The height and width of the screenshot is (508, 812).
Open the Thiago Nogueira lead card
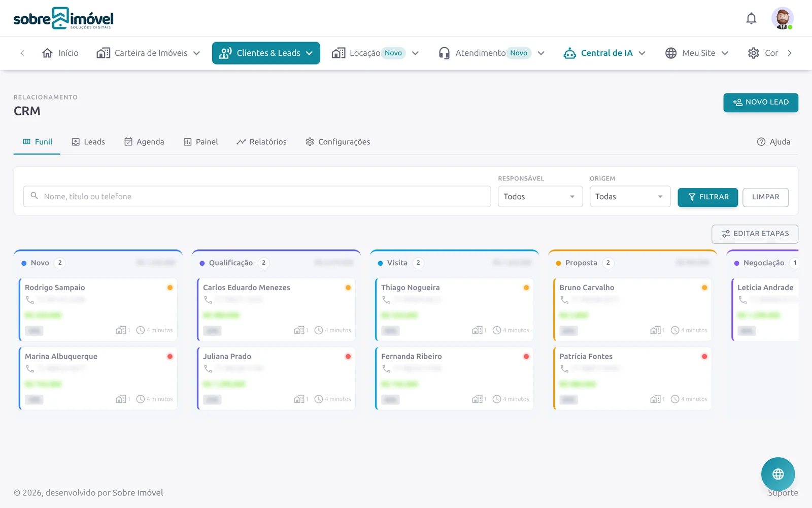tap(454, 309)
